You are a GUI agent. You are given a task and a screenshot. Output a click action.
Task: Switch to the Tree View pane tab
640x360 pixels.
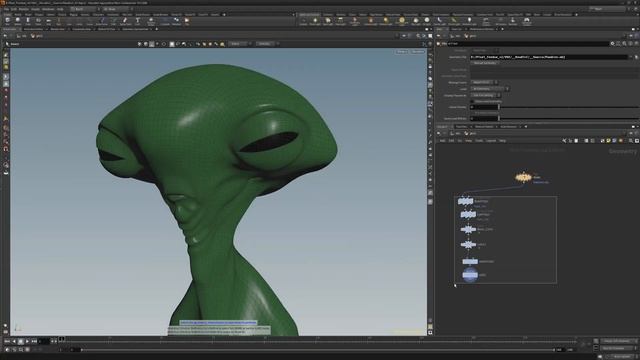click(461, 127)
